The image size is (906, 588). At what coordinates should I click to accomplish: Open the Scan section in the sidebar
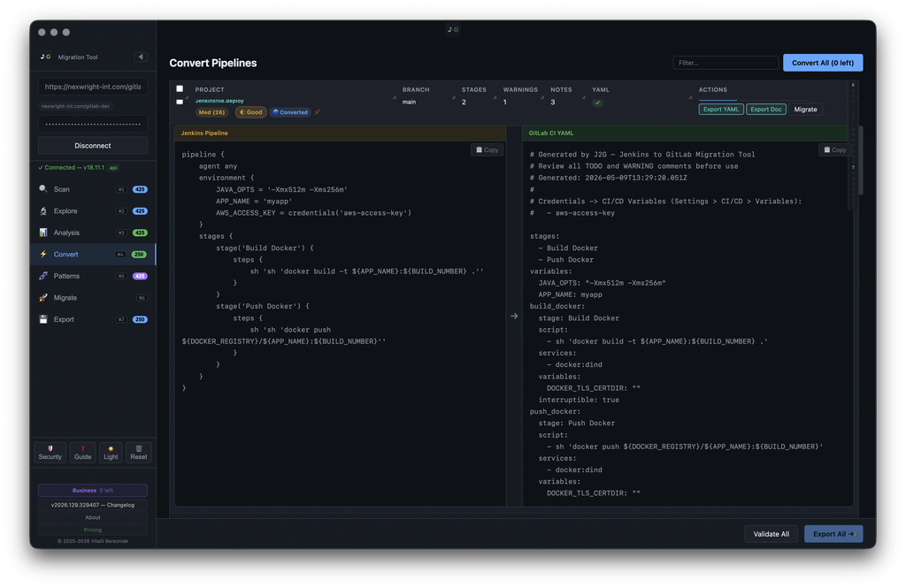(92, 189)
